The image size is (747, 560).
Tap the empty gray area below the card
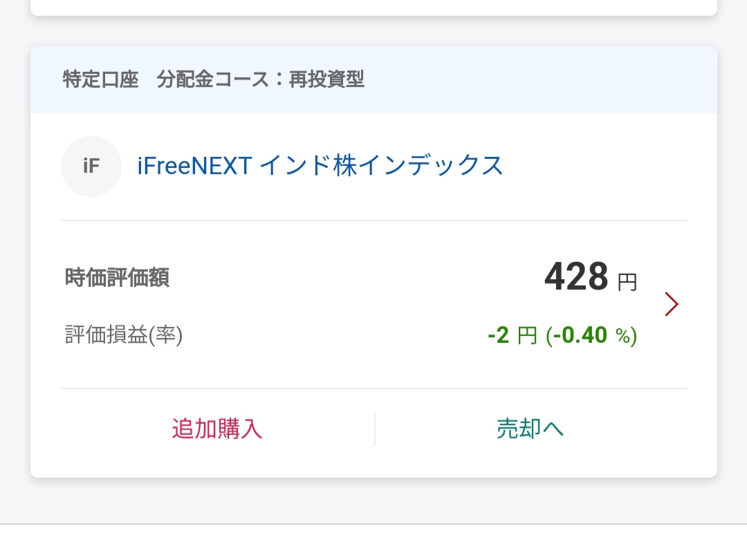pos(373,501)
